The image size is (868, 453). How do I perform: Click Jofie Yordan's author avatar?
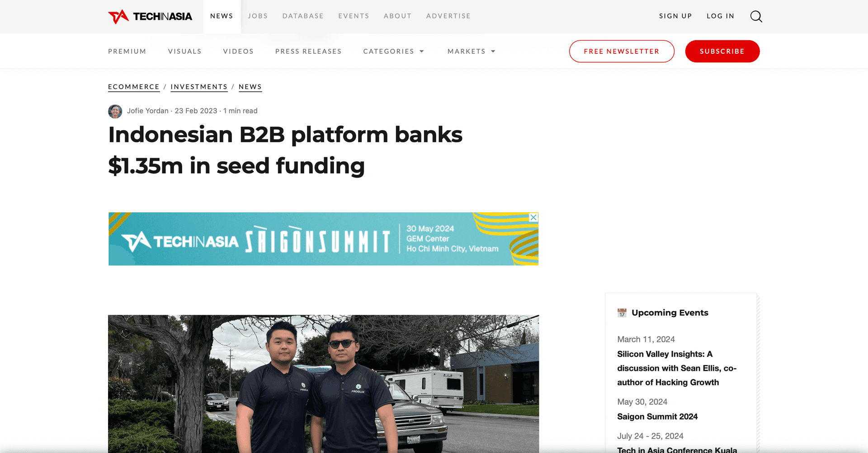(115, 111)
